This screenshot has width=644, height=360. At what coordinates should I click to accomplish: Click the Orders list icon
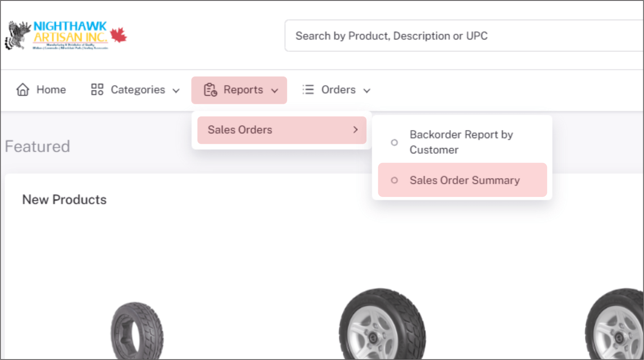point(308,90)
